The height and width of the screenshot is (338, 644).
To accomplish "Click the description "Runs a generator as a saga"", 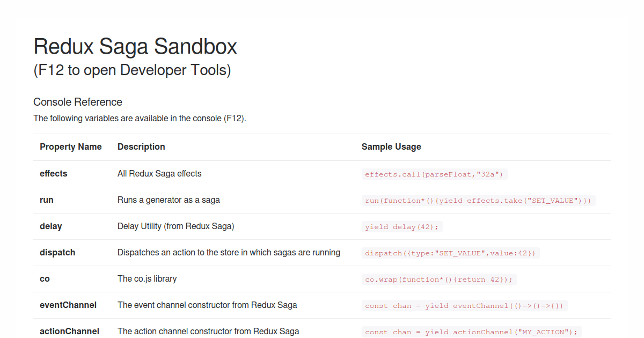I will coord(168,200).
